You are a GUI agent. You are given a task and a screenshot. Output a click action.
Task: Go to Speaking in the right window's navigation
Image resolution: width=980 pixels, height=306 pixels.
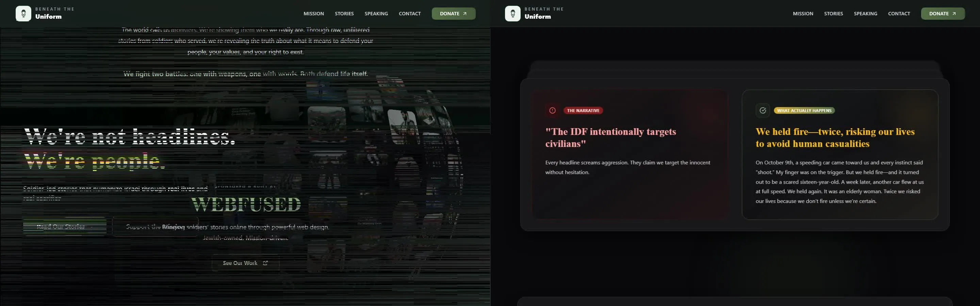[x=865, y=14]
